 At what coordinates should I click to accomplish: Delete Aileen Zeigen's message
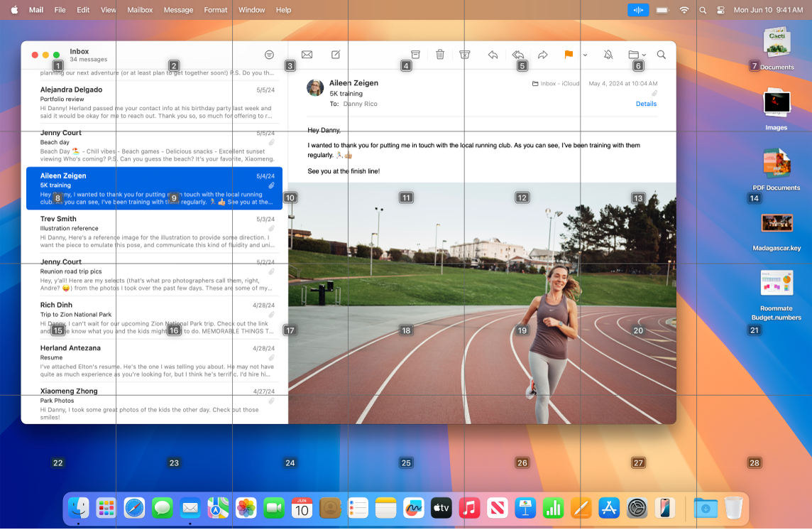[440, 54]
